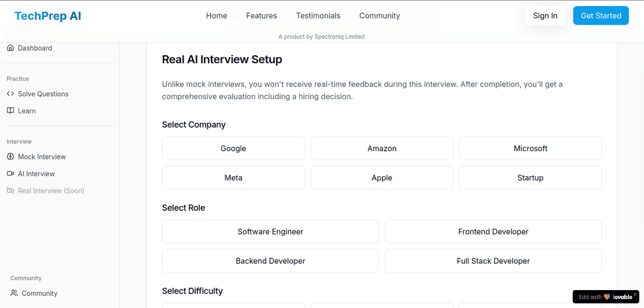Click the Real Interview disabled camera icon
Screen dimensions: 644x308
(10, 190)
